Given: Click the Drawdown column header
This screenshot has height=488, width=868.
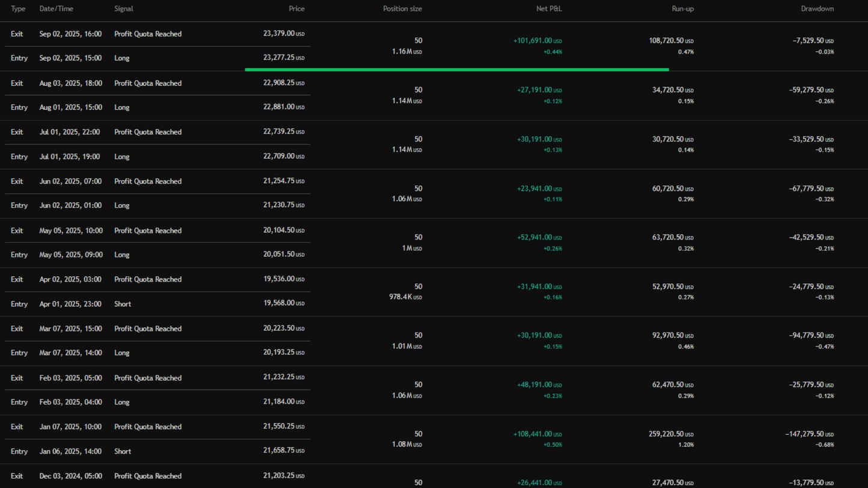Looking at the screenshot, I should [817, 9].
